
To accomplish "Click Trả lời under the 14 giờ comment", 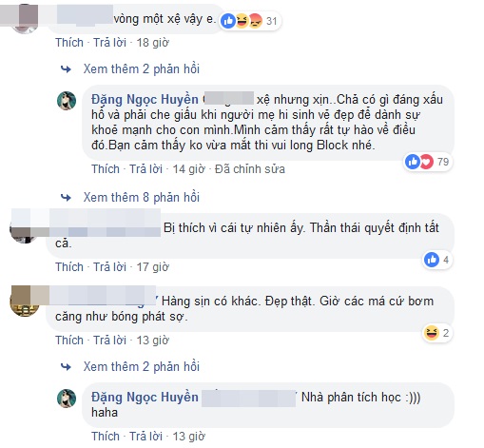I will [x=145, y=169].
